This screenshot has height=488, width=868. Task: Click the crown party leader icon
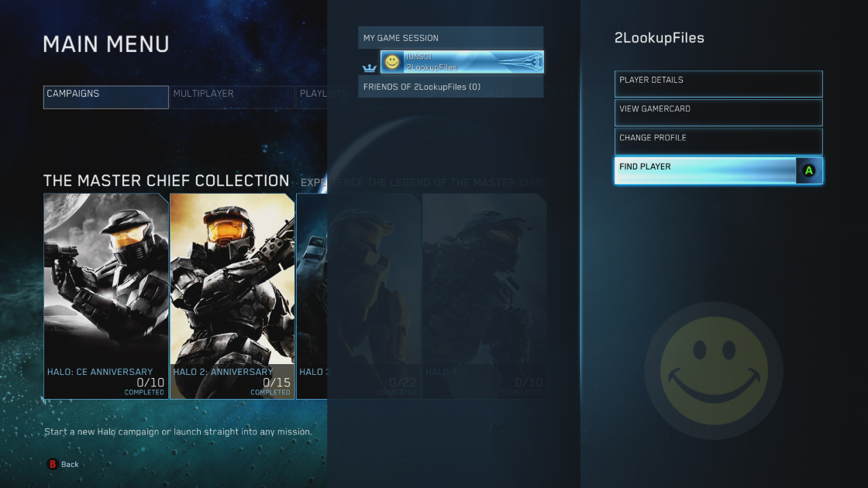(369, 67)
